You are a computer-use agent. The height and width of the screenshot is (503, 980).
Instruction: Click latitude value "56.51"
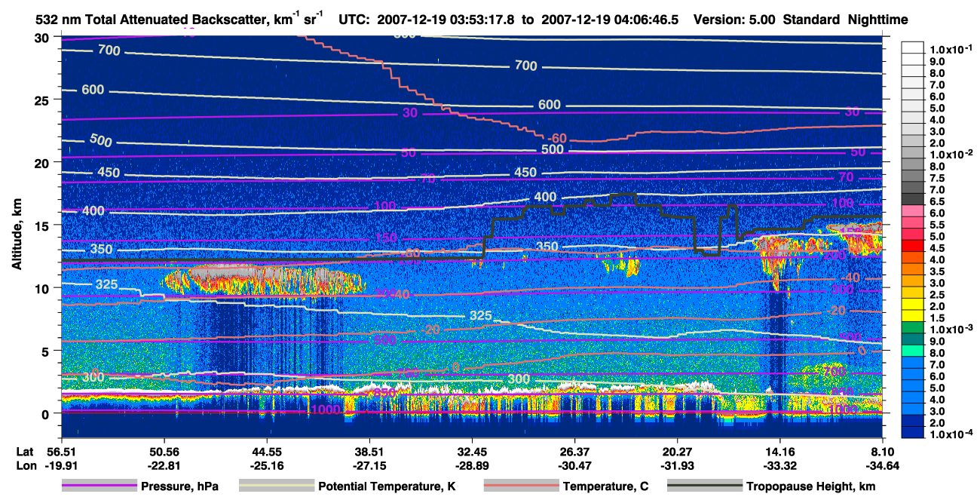coord(61,451)
